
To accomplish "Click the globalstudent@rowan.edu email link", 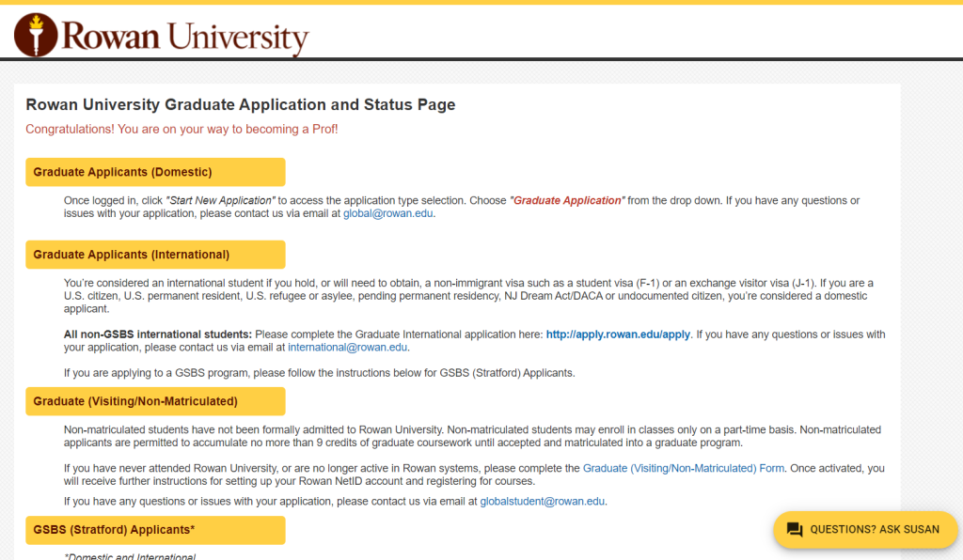I will tap(543, 502).
